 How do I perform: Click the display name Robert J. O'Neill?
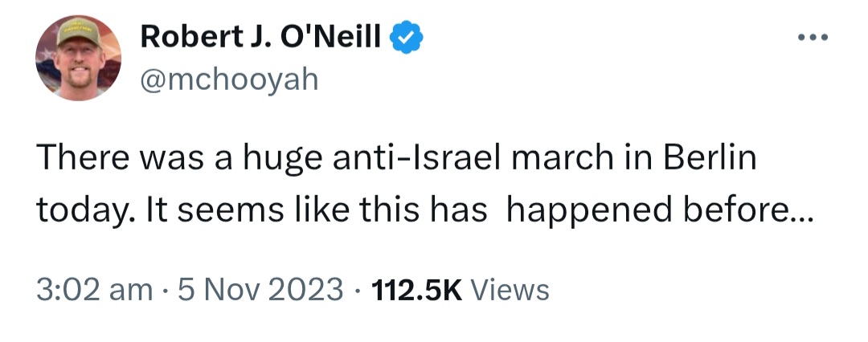(x=260, y=37)
